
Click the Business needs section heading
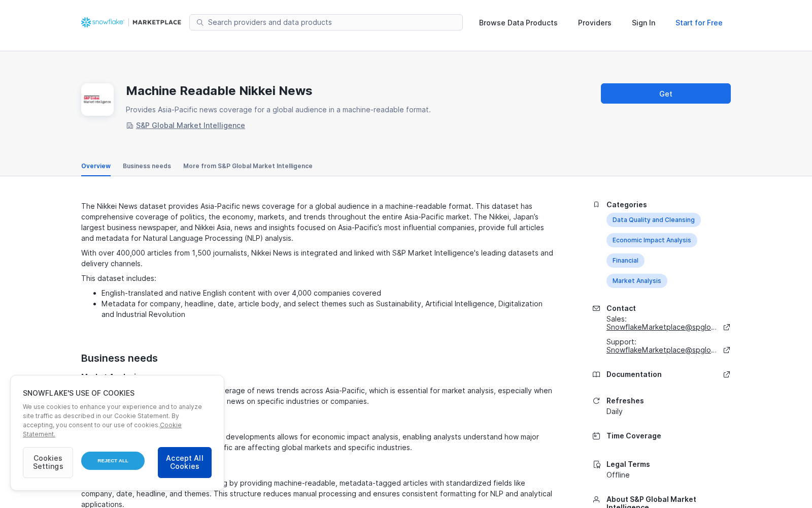(x=119, y=358)
